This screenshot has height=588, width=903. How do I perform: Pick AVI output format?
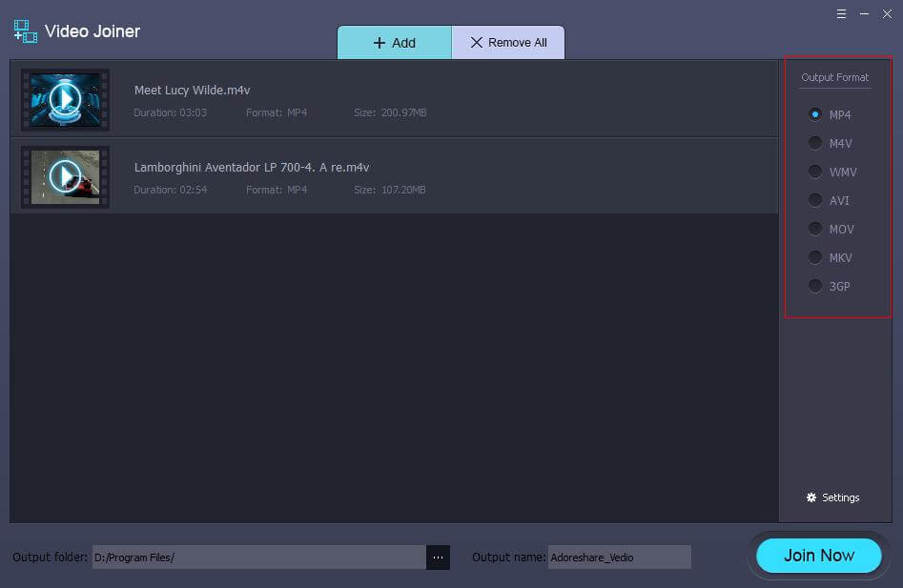coord(815,200)
